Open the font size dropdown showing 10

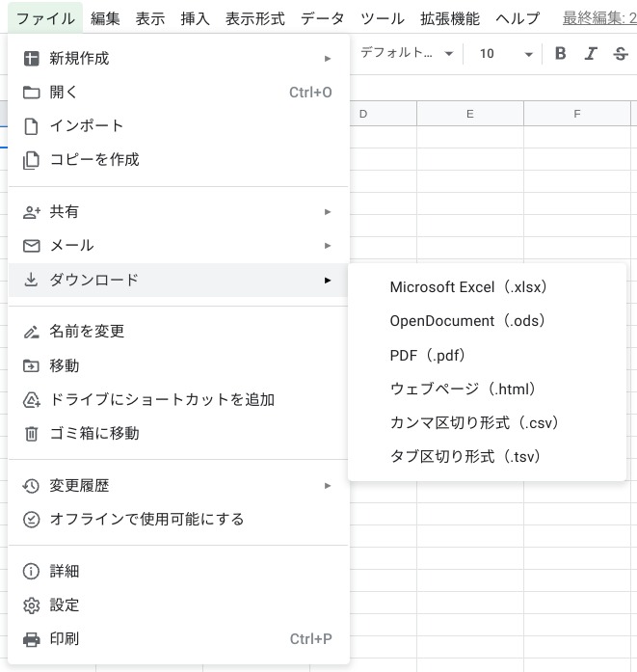coord(506,54)
